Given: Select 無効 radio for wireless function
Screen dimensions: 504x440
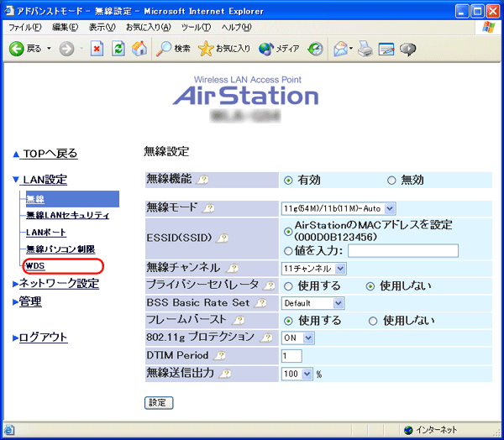Looking at the screenshot, I should click(391, 180).
